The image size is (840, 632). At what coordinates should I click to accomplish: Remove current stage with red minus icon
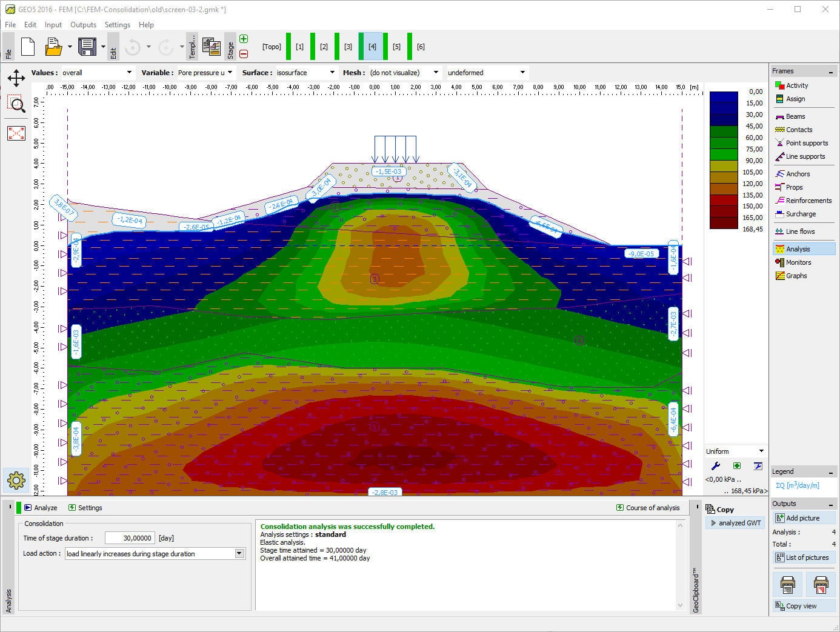pyautogui.click(x=243, y=53)
